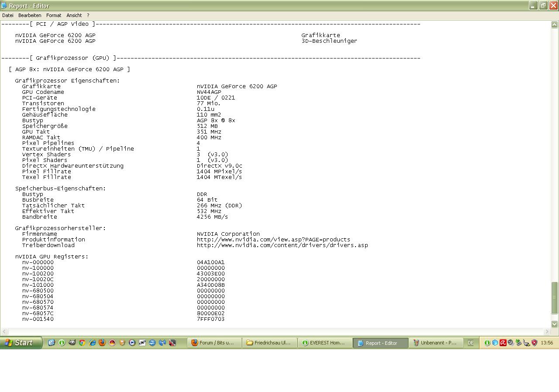
Task: Open the Format menu
Action: (x=54, y=15)
